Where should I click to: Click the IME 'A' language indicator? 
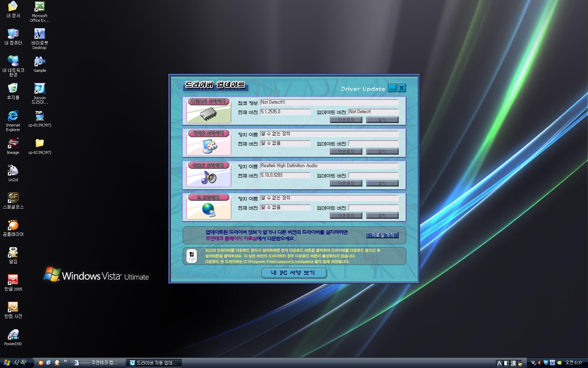pyautogui.click(x=499, y=363)
